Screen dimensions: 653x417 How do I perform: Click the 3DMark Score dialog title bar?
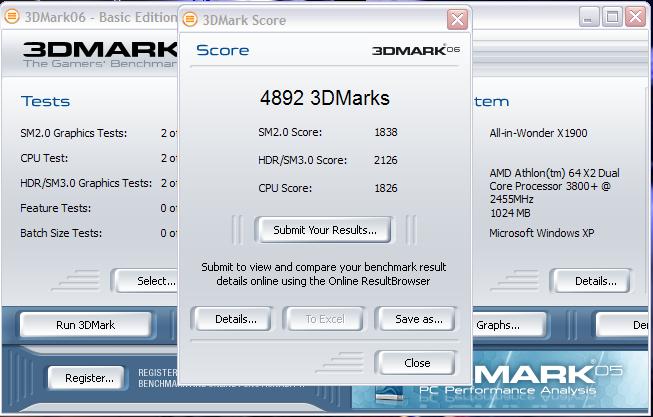click(x=320, y=20)
